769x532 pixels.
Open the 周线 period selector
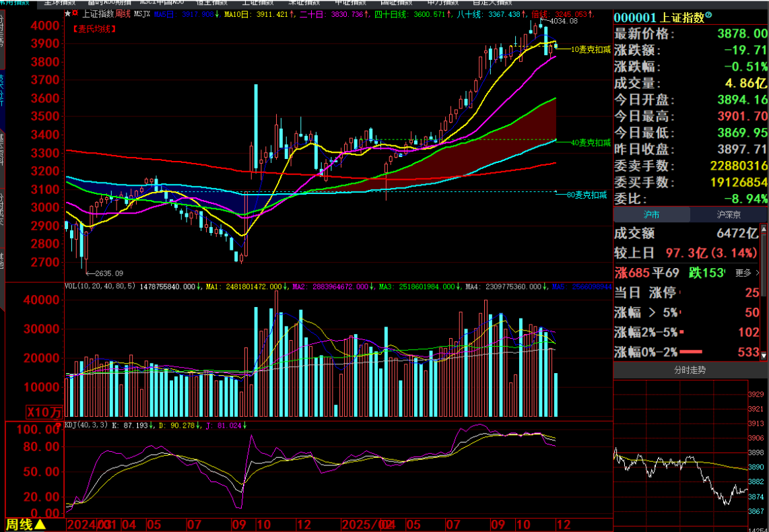point(26,524)
